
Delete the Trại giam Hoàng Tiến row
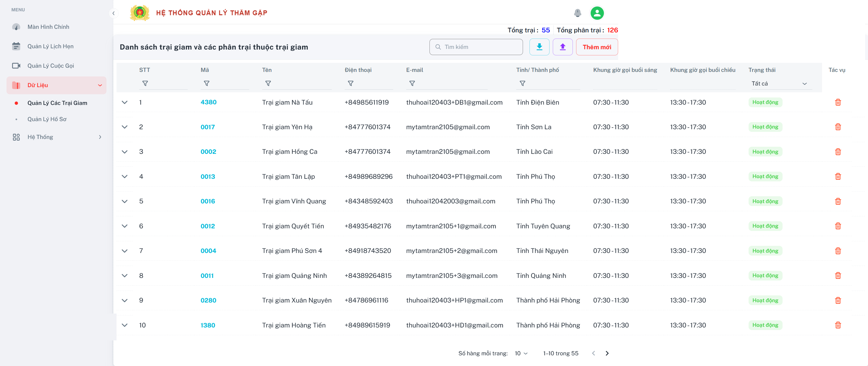(x=838, y=325)
